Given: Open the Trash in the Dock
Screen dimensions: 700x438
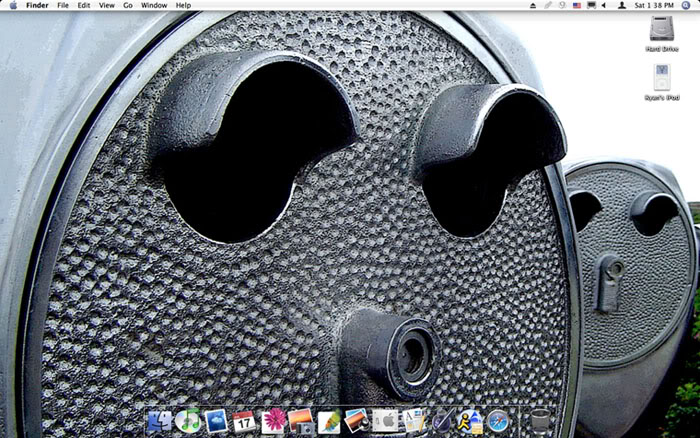Looking at the screenshot, I should coord(540,421).
